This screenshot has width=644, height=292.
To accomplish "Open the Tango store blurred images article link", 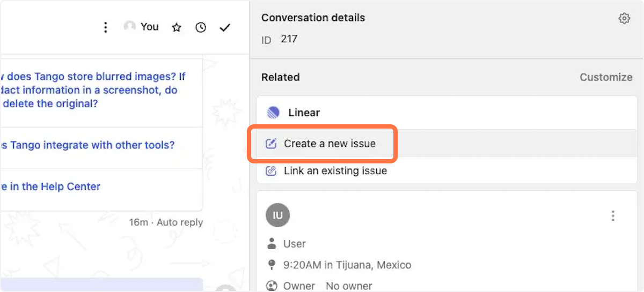I will coord(93,90).
